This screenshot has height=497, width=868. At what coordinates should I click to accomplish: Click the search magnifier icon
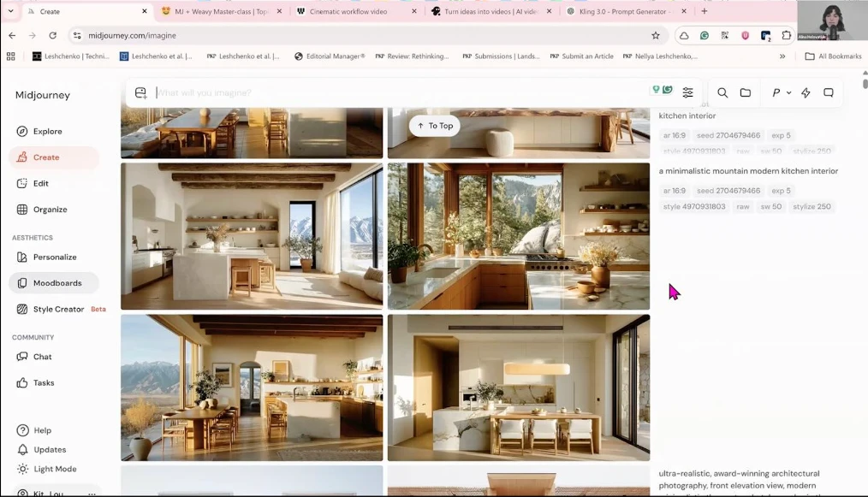pos(722,92)
